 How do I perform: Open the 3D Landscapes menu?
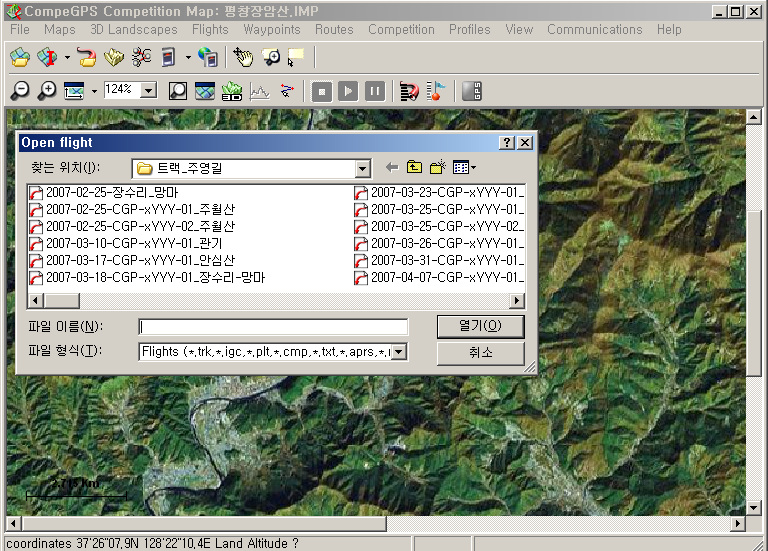point(134,29)
